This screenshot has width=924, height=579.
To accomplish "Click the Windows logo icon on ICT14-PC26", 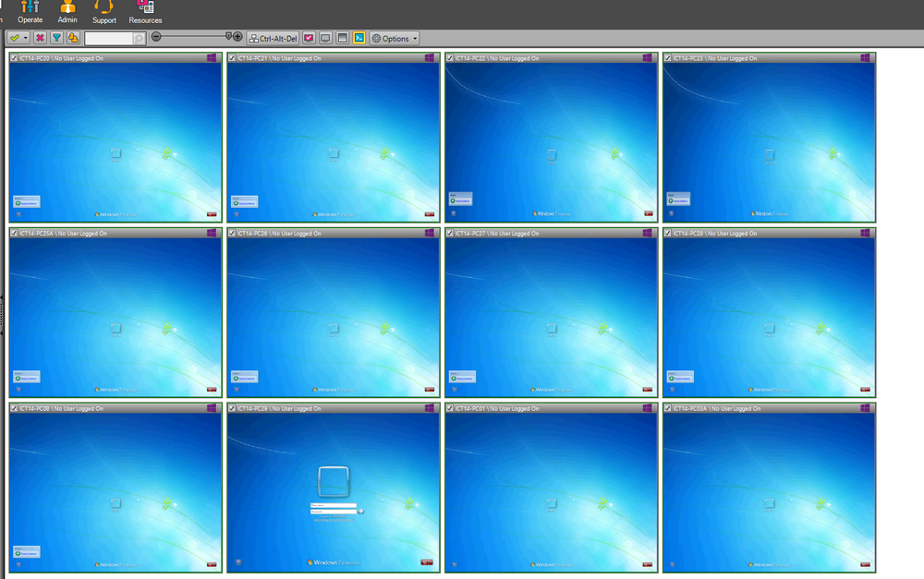I will click(x=430, y=234).
